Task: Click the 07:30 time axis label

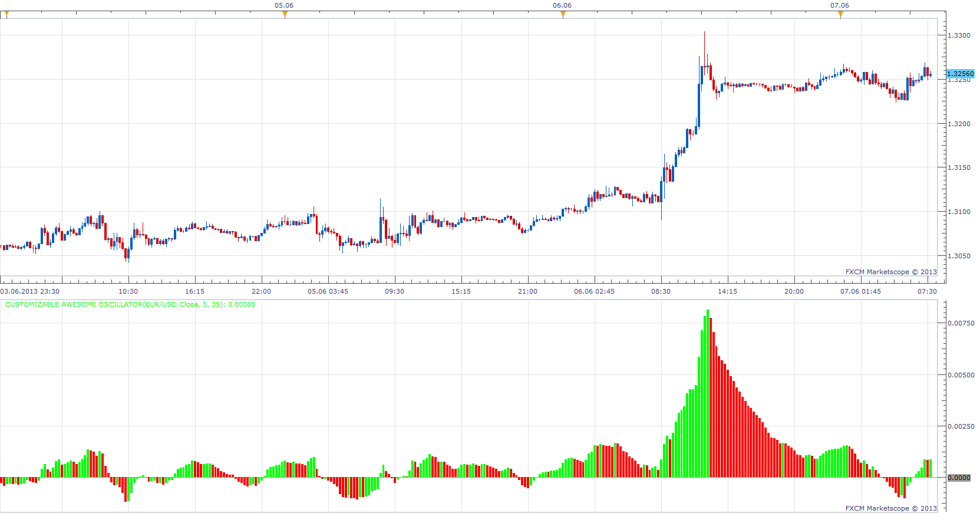Action: coord(927,291)
